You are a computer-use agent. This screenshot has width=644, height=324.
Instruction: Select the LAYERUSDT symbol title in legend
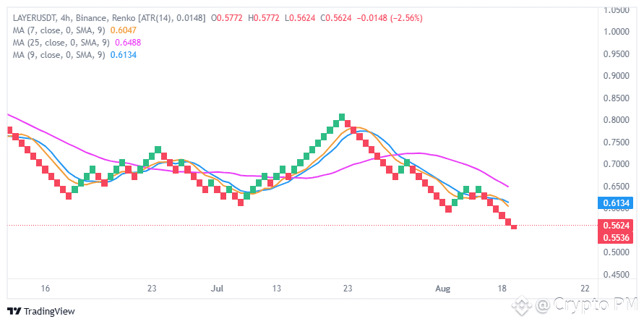[35, 18]
